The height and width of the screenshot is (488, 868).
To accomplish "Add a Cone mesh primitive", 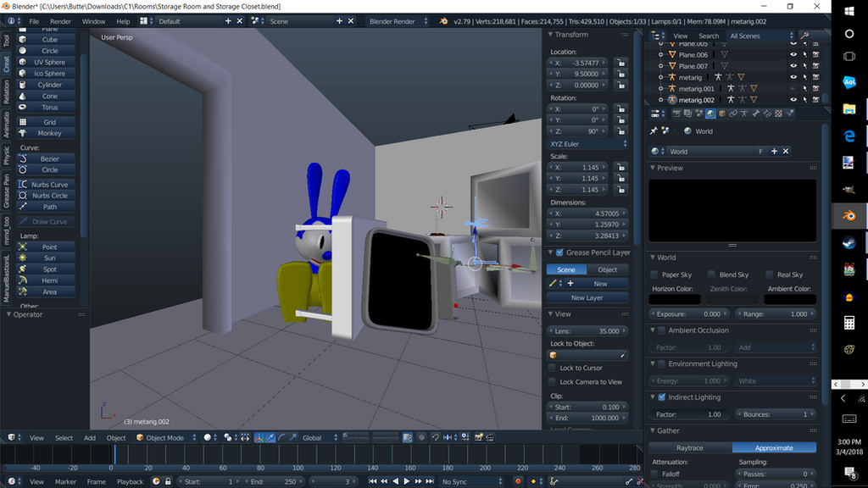I will 46,97.
